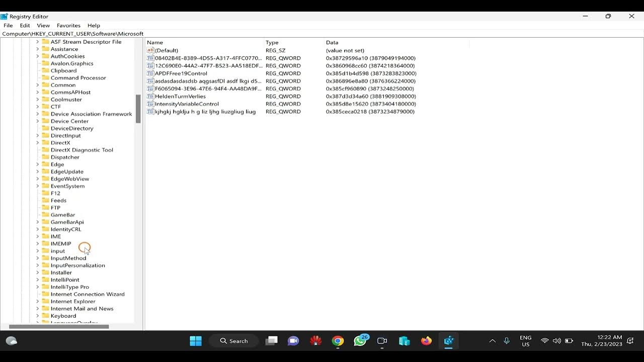Select the Feeds folder icon
Viewport: 644px width, 362px height.
coord(45,200)
